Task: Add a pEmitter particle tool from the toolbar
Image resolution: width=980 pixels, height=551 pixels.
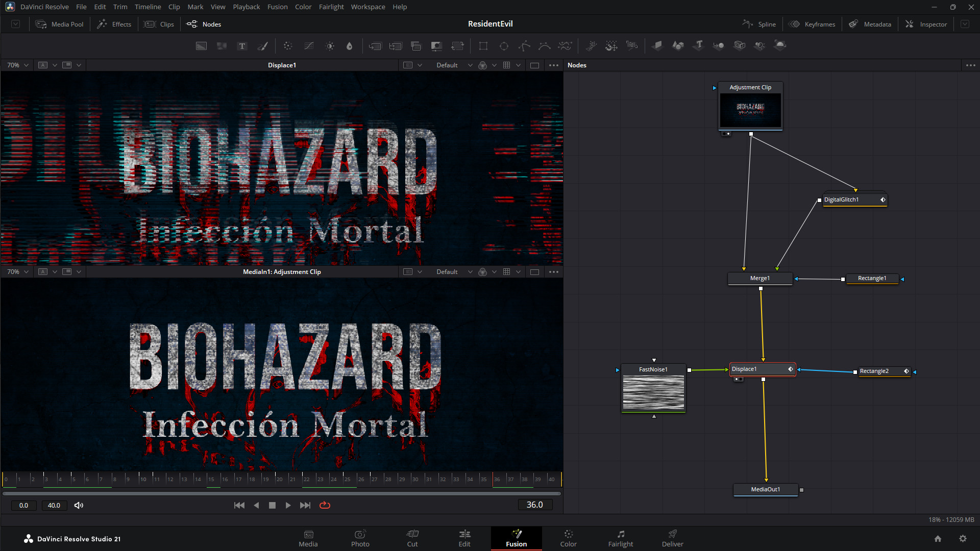Action: 591,46
